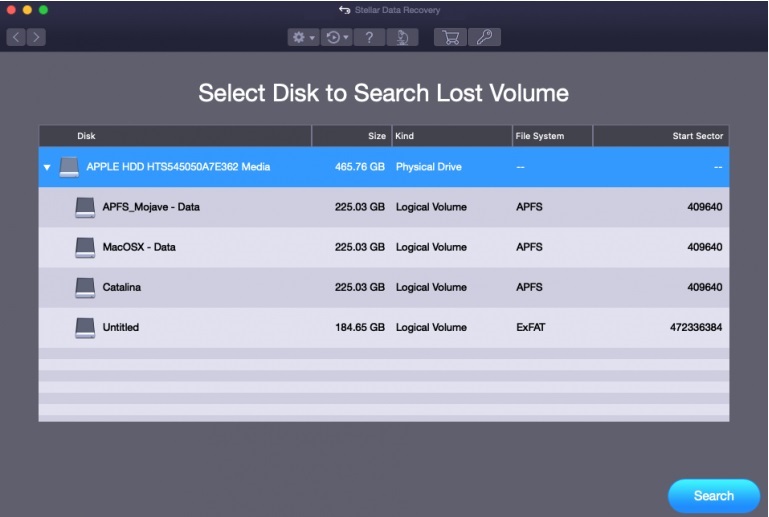Click the ExFAT file system cell
This screenshot has width=769, height=517.
(x=530, y=328)
